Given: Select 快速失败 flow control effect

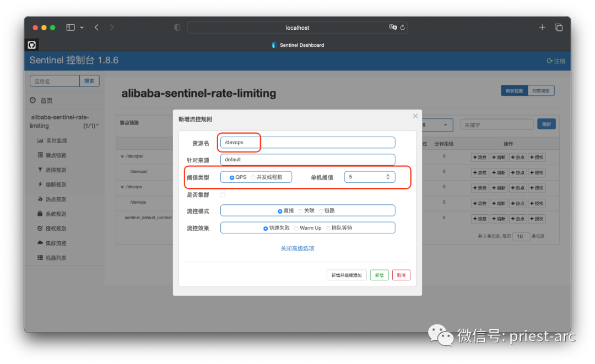Looking at the screenshot, I should 266,229.
